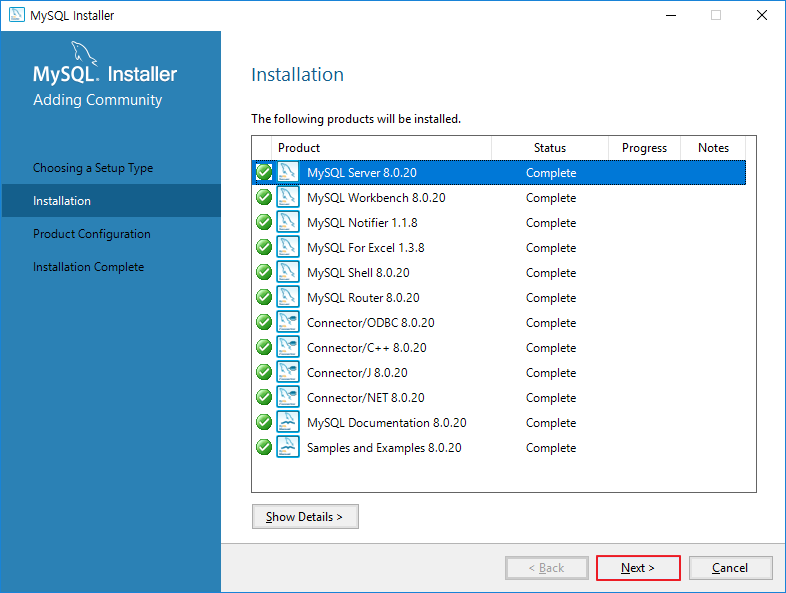Screen dimensions: 786x593
Task: Select the MySQL Router 8.0.20 row text
Action: pyautogui.click(x=363, y=298)
